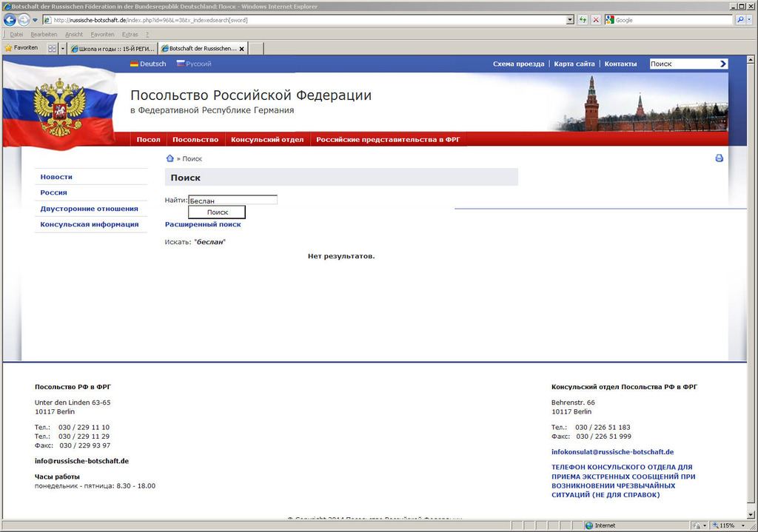Click the protected mode security icon in status bar
758x532 pixels.
click(x=697, y=526)
